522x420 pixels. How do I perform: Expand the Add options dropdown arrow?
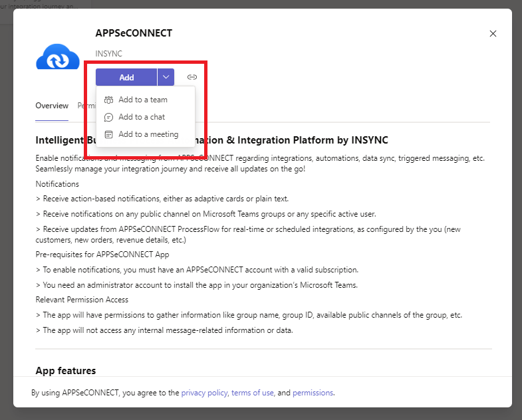point(166,77)
